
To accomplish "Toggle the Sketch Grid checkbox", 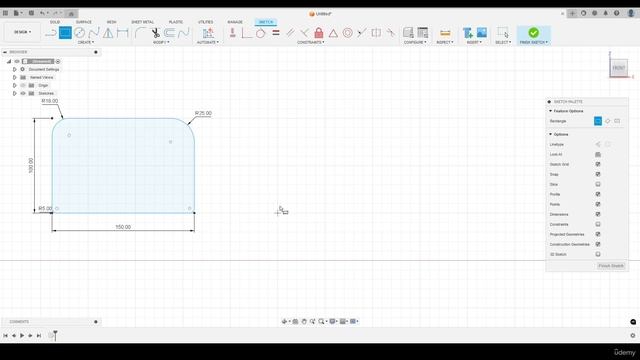I will tap(598, 164).
